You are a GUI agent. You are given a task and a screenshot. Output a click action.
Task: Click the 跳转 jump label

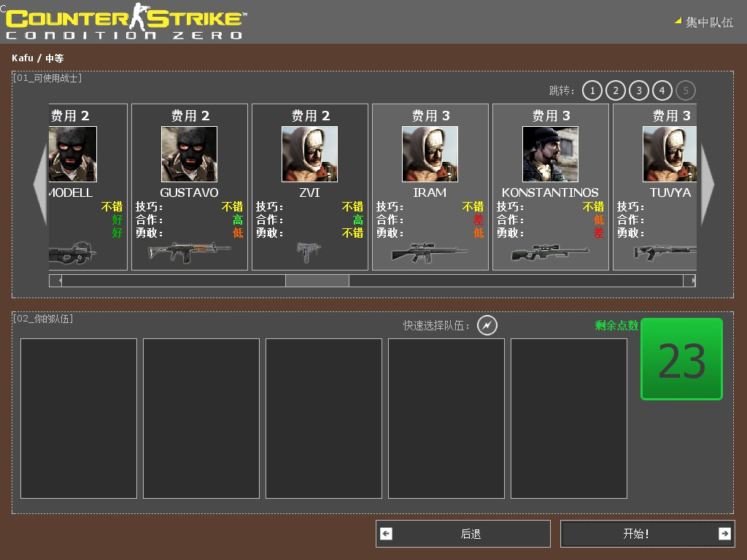(x=562, y=90)
